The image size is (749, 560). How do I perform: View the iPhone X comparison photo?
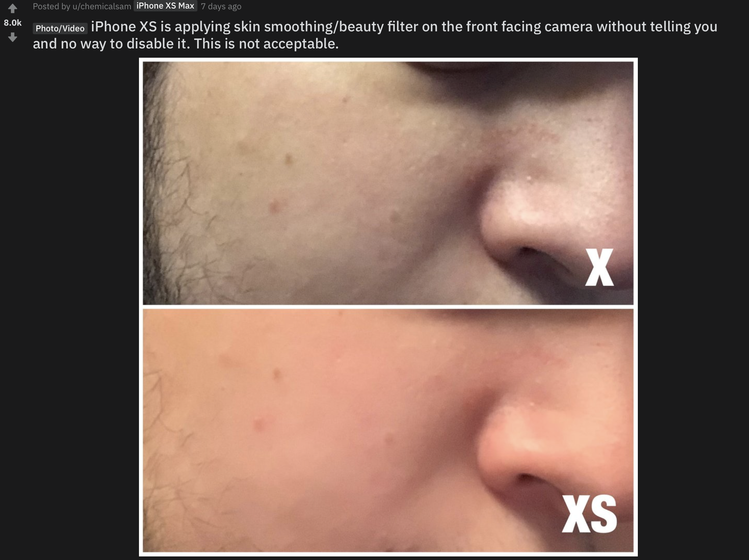pos(388,182)
